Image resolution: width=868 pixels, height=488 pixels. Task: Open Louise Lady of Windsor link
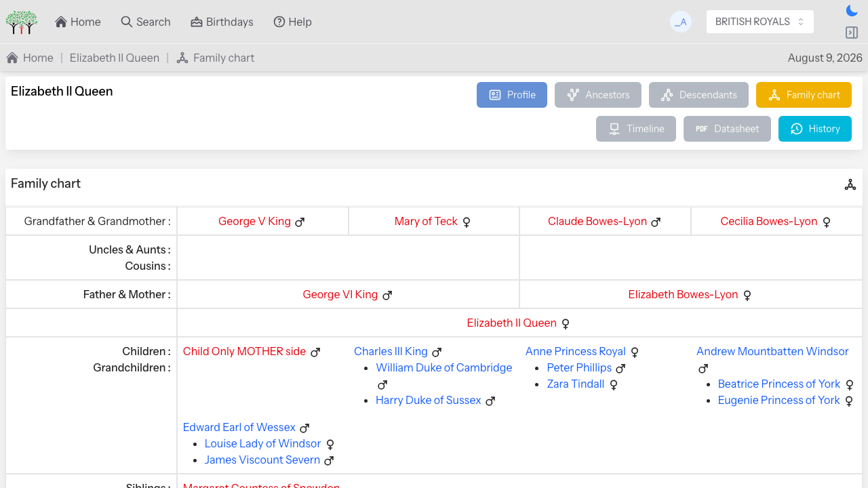(x=263, y=443)
